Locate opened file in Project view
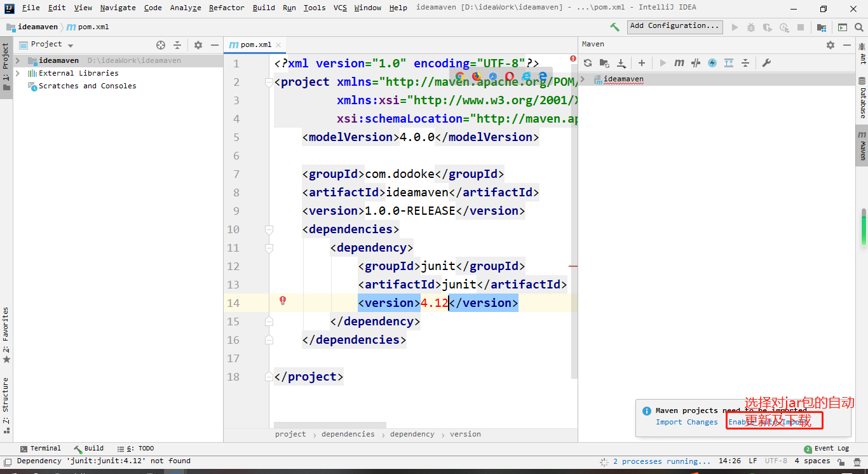The width and height of the screenshot is (868, 474). (x=161, y=45)
